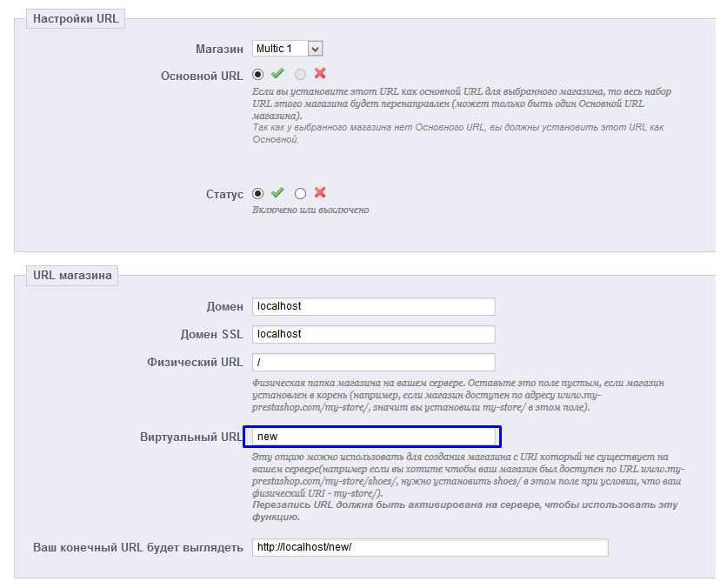Screen dimensions: 720x588
Task: Click the green checkmark icon in Статус row
Action: [x=277, y=193]
